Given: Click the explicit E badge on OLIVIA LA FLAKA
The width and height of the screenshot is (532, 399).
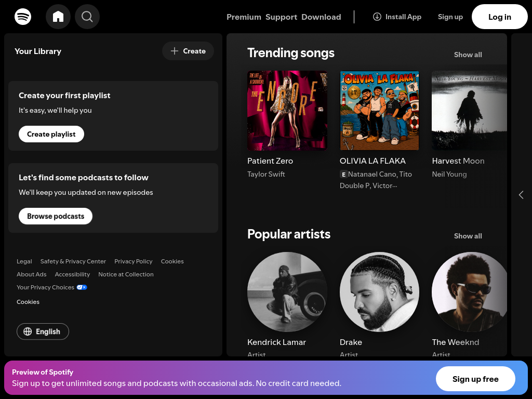Looking at the screenshot, I should coord(343,175).
